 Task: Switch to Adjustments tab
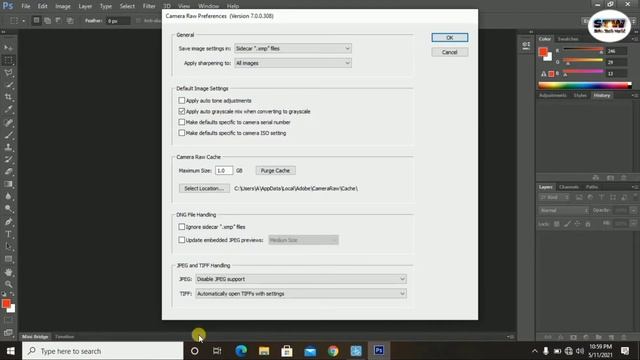(x=553, y=96)
